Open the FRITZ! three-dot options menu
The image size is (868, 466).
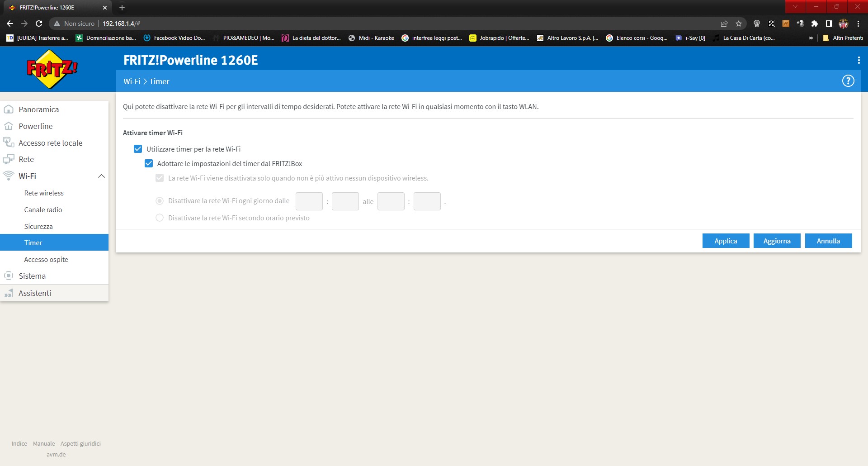point(859,60)
